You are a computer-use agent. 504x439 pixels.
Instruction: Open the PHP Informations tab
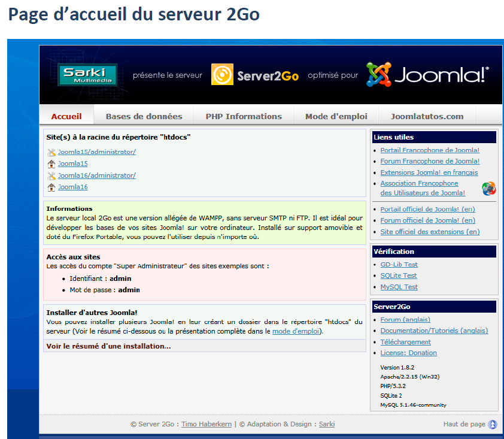(x=244, y=116)
